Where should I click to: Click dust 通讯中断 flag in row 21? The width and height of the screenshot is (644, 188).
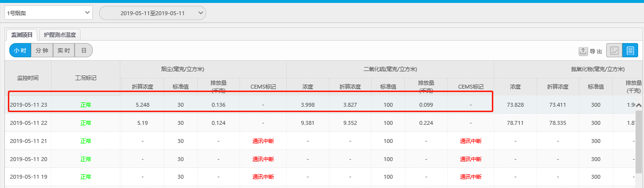(263, 141)
